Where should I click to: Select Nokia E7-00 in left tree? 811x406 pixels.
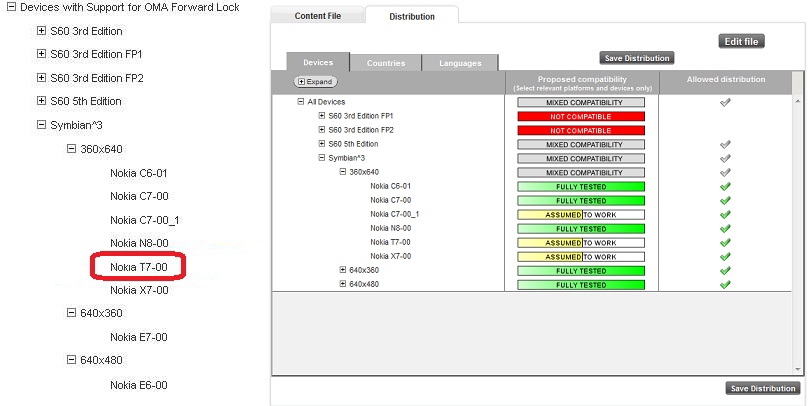coord(139,337)
